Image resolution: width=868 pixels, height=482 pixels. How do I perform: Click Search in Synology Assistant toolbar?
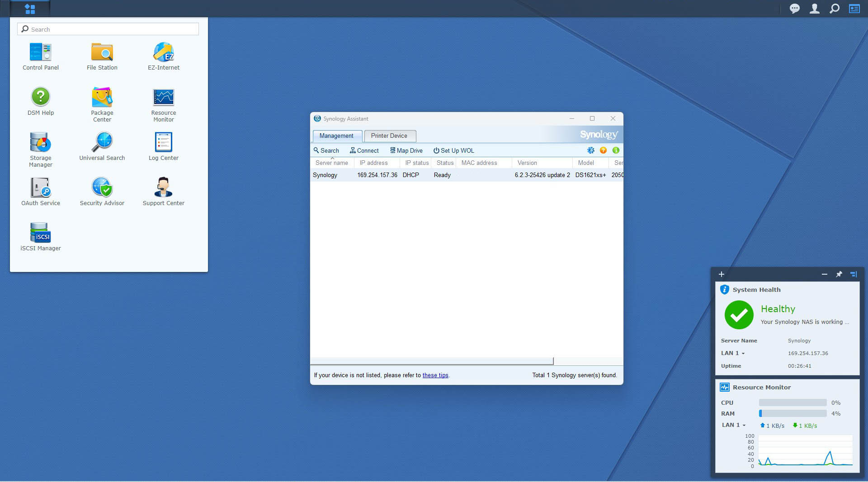tap(326, 150)
